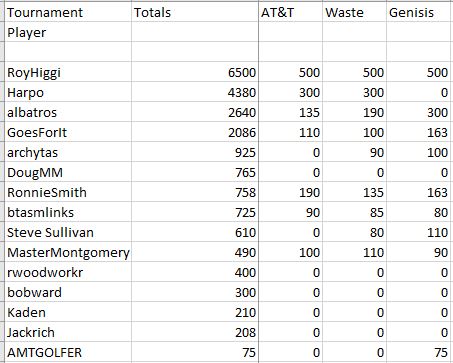The width and height of the screenshot is (453, 363).
Task: Select the RoyHiggi name cell
Action: pos(68,72)
